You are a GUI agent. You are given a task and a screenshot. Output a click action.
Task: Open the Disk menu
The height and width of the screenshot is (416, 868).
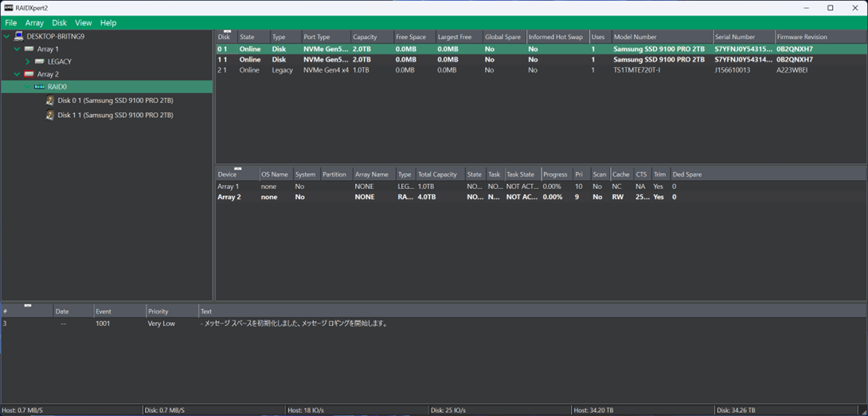(x=59, y=23)
